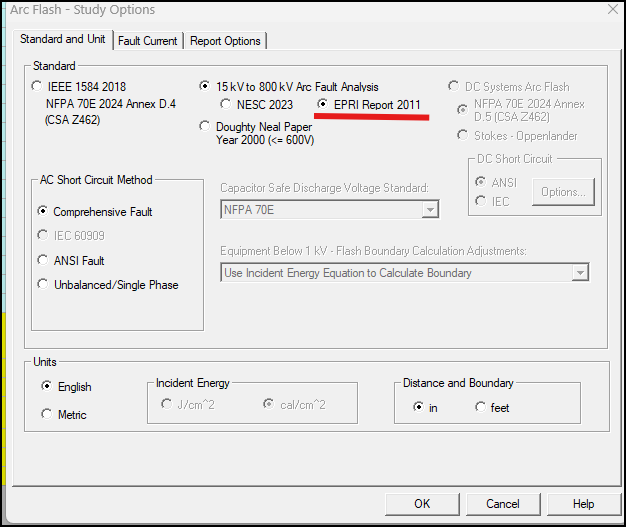The image size is (626, 527).
Task: Set distance and boundary to inches
Action: click(418, 408)
